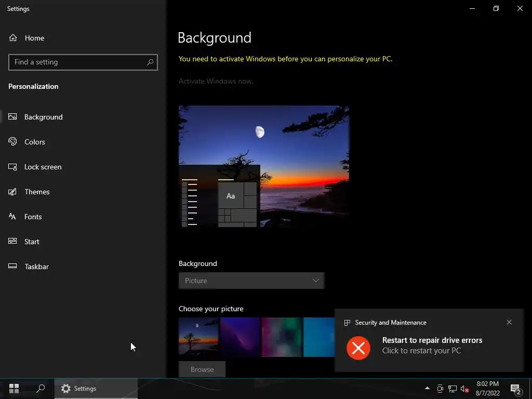Click the Home house icon
The height and width of the screenshot is (399, 532).
(x=13, y=37)
